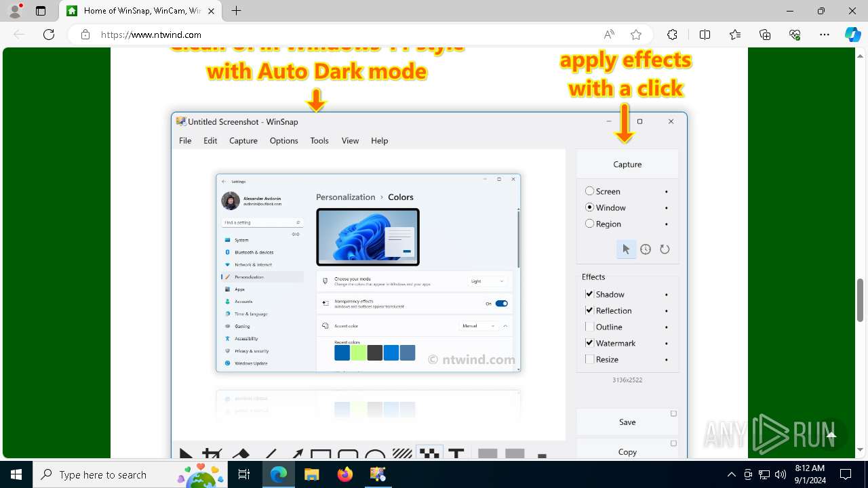
Task: Add page to favorites with star icon
Action: click(x=635, y=35)
